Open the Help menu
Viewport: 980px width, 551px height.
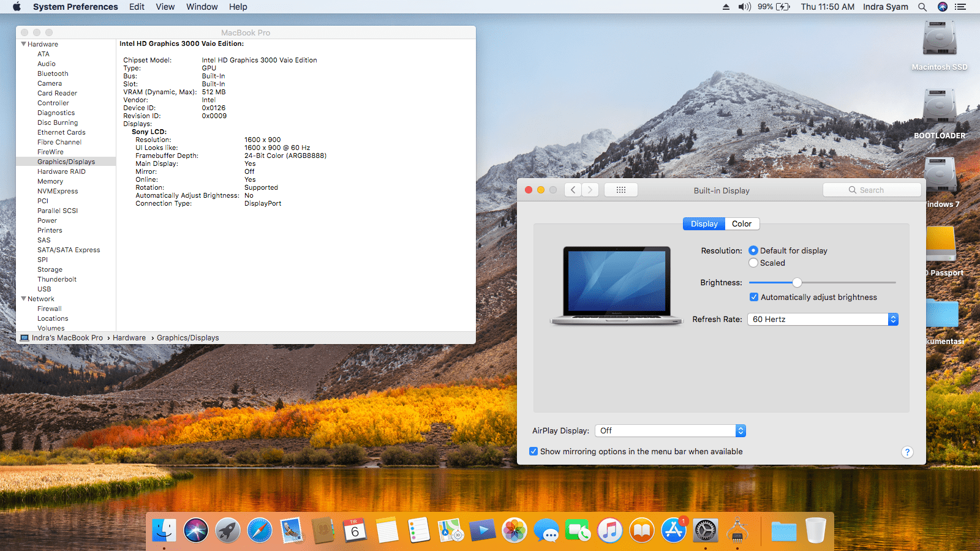tap(238, 7)
